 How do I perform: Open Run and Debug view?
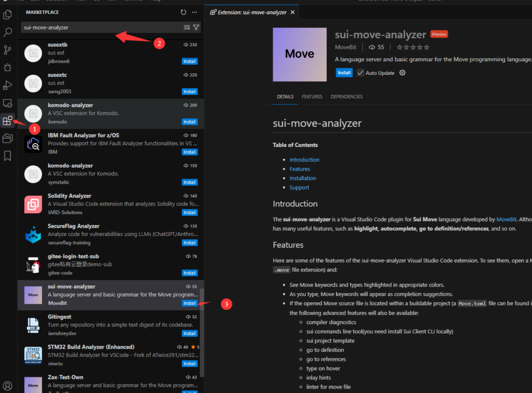pos(7,85)
